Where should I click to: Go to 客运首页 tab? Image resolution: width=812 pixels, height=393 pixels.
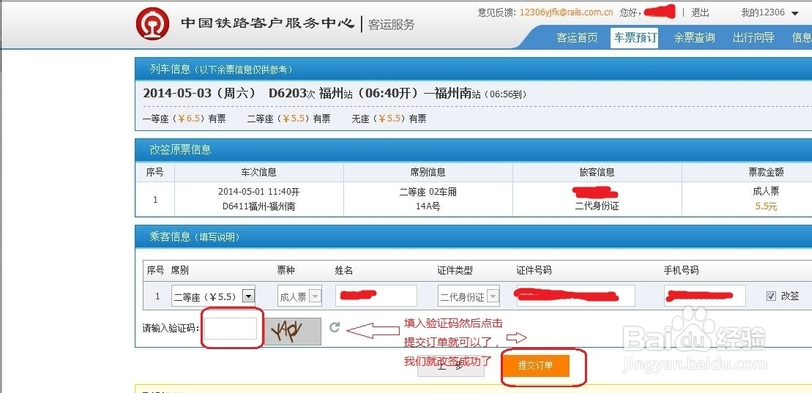(577, 37)
